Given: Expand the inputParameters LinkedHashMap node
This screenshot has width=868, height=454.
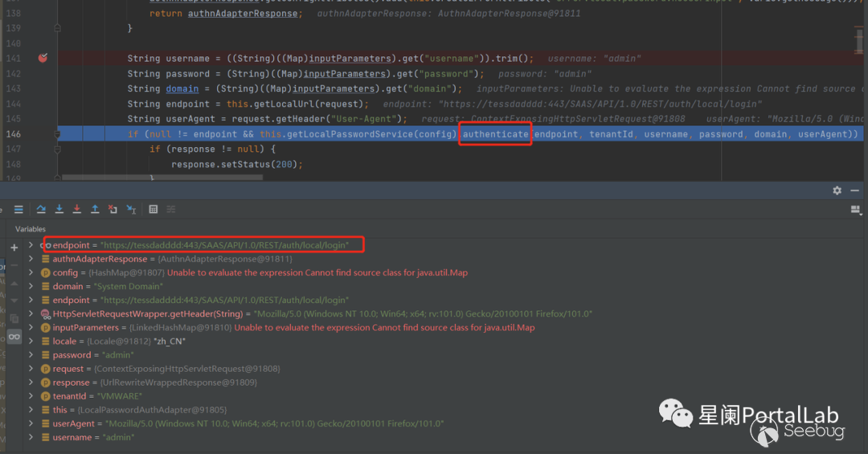Looking at the screenshot, I should (31, 327).
